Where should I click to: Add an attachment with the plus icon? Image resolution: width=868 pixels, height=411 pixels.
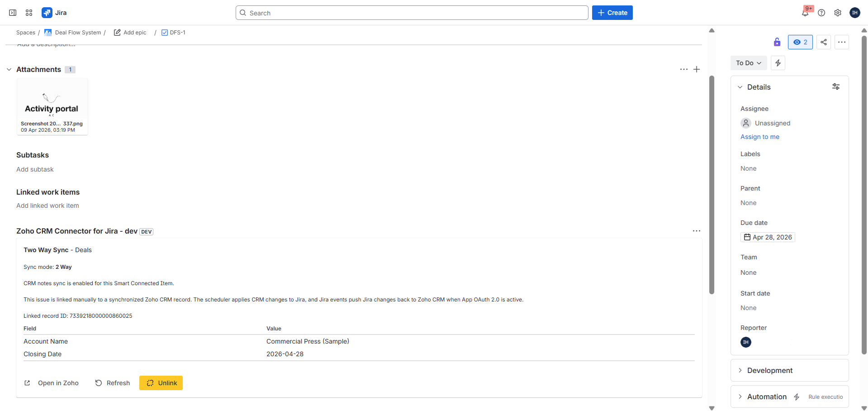[697, 69]
